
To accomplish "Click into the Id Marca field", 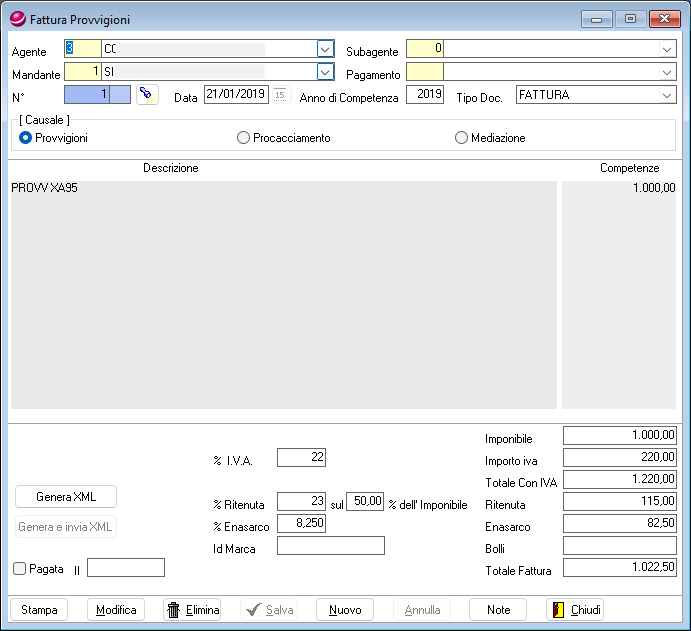I will pyautogui.click(x=330, y=546).
